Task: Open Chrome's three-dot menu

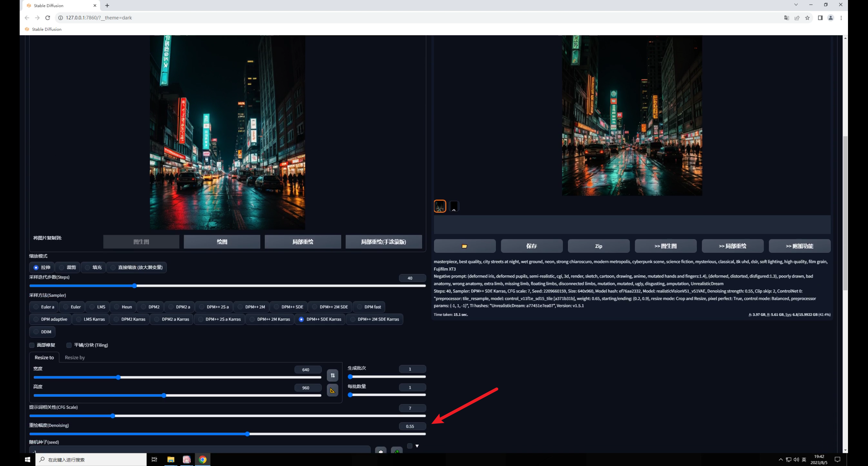Action: coord(841,18)
